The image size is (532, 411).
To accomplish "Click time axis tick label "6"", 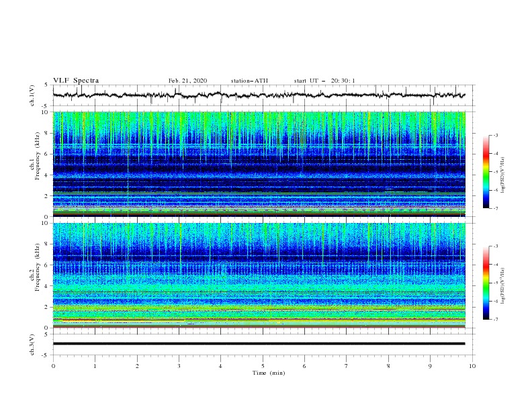I will [305, 366].
